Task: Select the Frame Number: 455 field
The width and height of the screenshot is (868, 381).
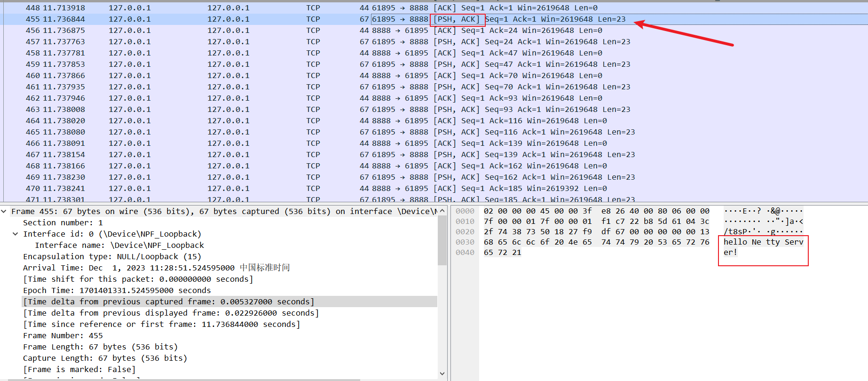Action: (63, 336)
